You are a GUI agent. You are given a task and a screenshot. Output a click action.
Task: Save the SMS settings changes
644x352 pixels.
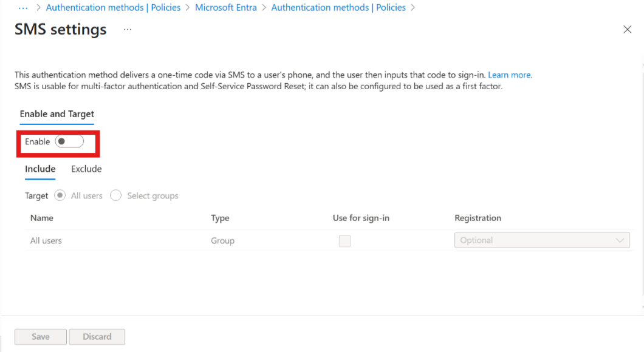40,336
